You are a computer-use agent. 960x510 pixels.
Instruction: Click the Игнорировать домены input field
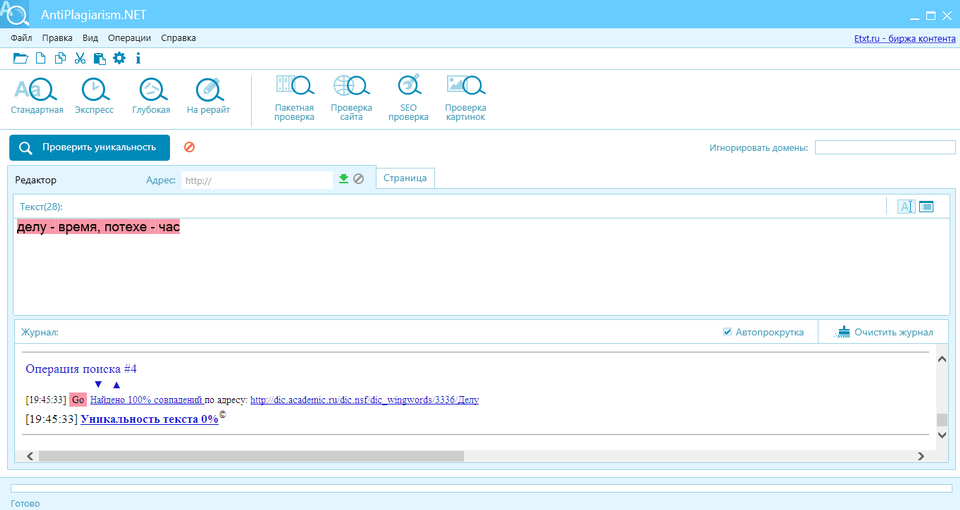point(884,148)
